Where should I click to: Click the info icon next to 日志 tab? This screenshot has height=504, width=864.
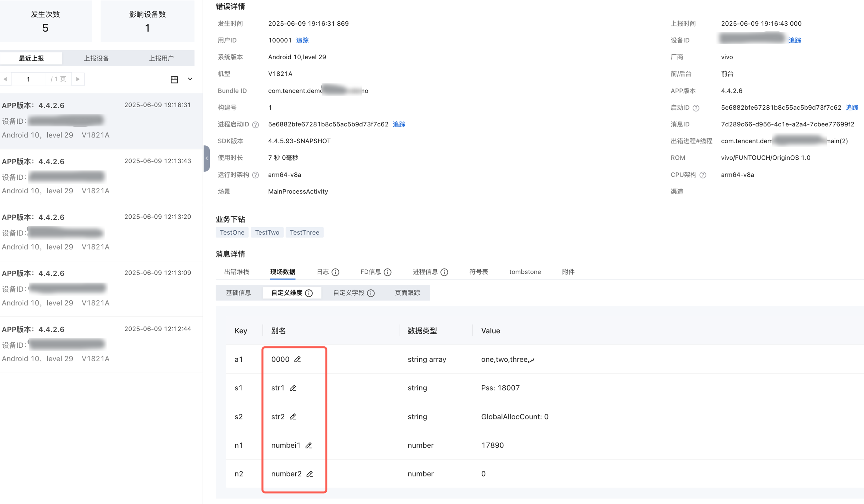[x=335, y=272]
